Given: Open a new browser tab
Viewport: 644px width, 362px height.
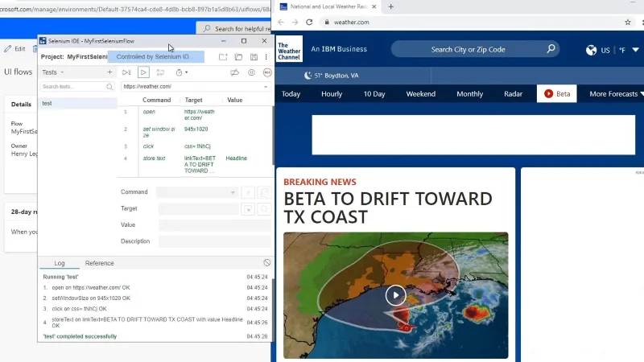Looking at the screenshot, I should click(x=390, y=6).
